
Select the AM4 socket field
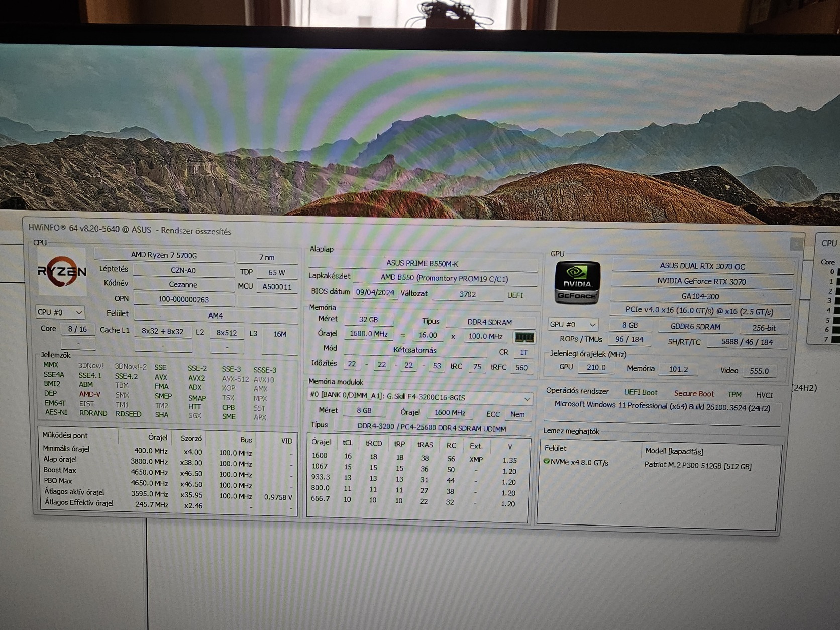pyautogui.click(x=216, y=316)
